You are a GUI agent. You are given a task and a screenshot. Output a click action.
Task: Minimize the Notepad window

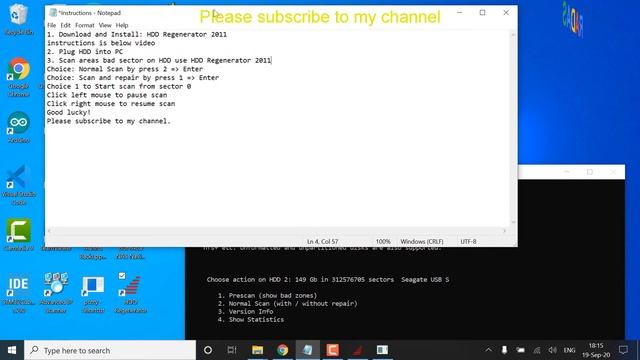[x=460, y=13]
